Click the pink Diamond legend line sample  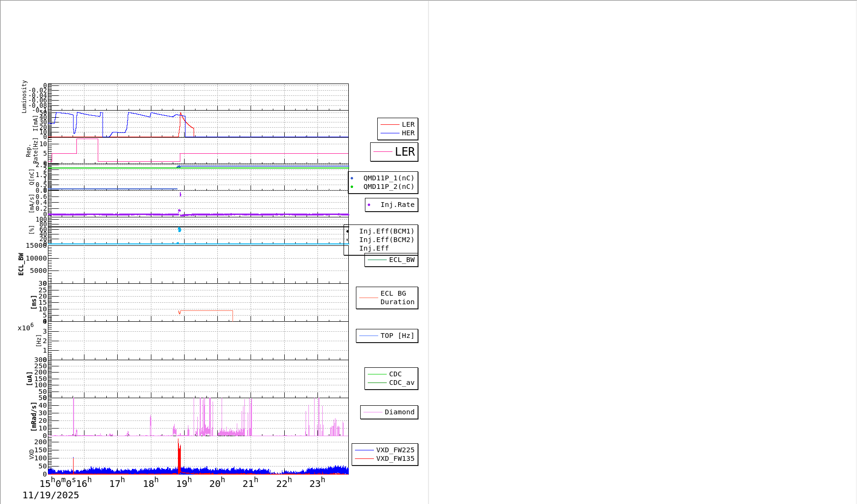[x=373, y=412]
